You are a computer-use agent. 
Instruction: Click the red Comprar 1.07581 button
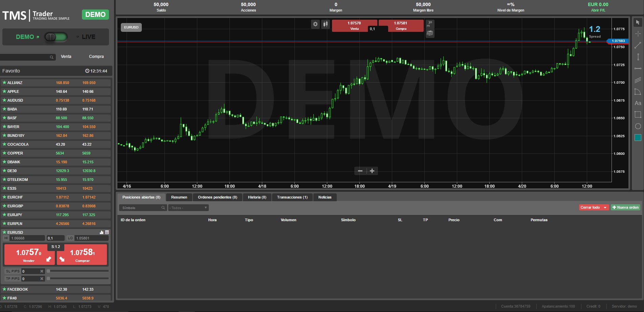click(x=82, y=254)
